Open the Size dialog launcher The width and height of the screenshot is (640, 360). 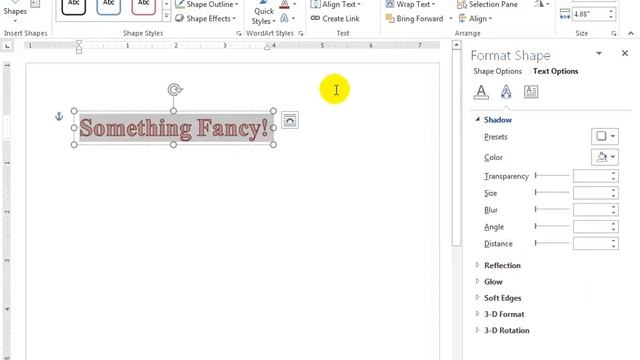(613, 33)
